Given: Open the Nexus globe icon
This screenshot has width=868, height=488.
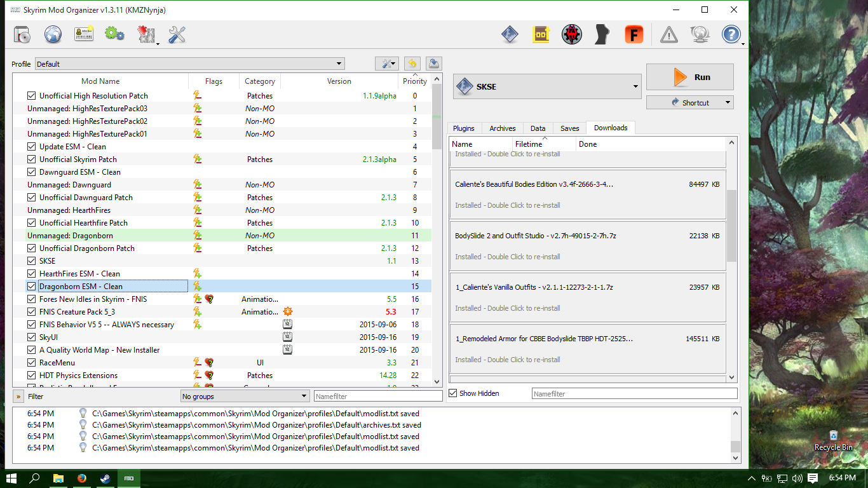Looking at the screenshot, I should 53,34.
